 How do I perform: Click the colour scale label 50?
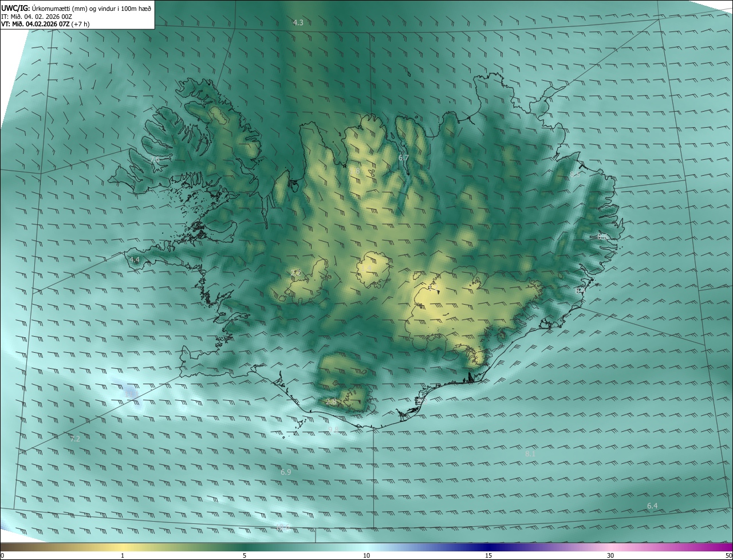coord(728,555)
